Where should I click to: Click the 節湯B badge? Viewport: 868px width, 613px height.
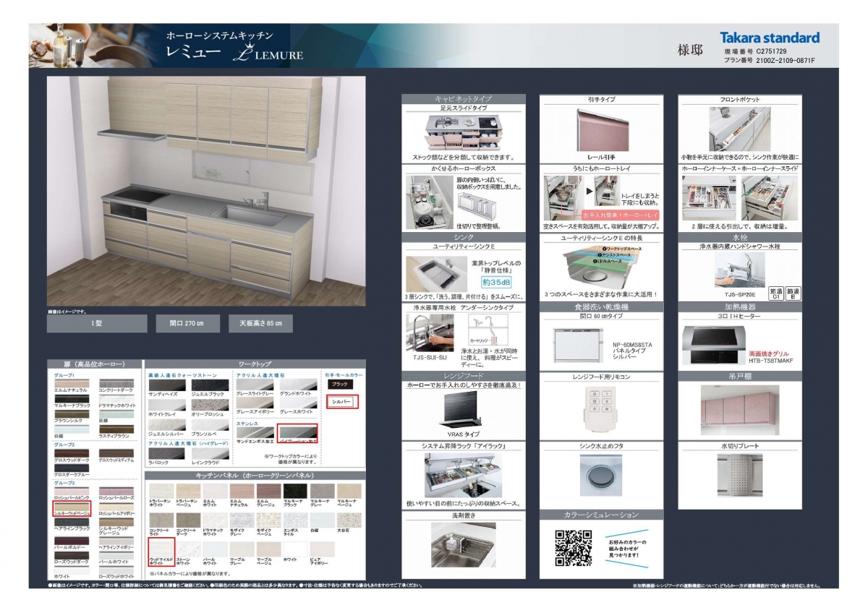(x=792, y=293)
